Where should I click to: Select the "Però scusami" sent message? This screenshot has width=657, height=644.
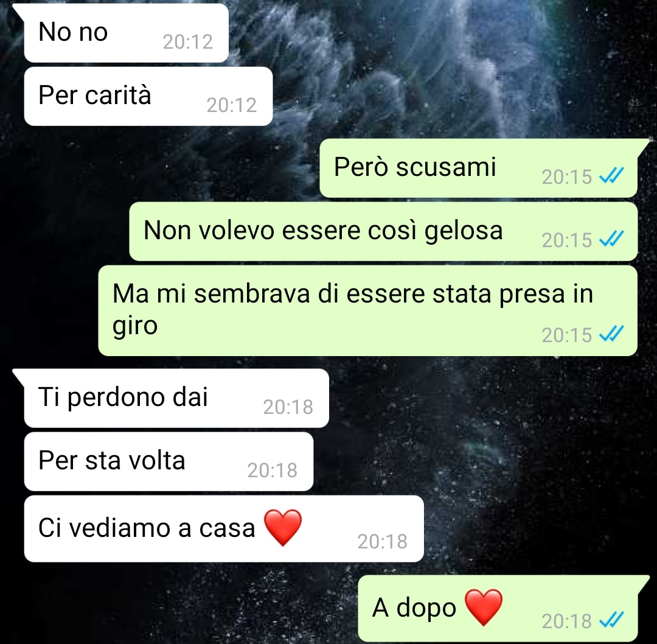click(x=479, y=168)
